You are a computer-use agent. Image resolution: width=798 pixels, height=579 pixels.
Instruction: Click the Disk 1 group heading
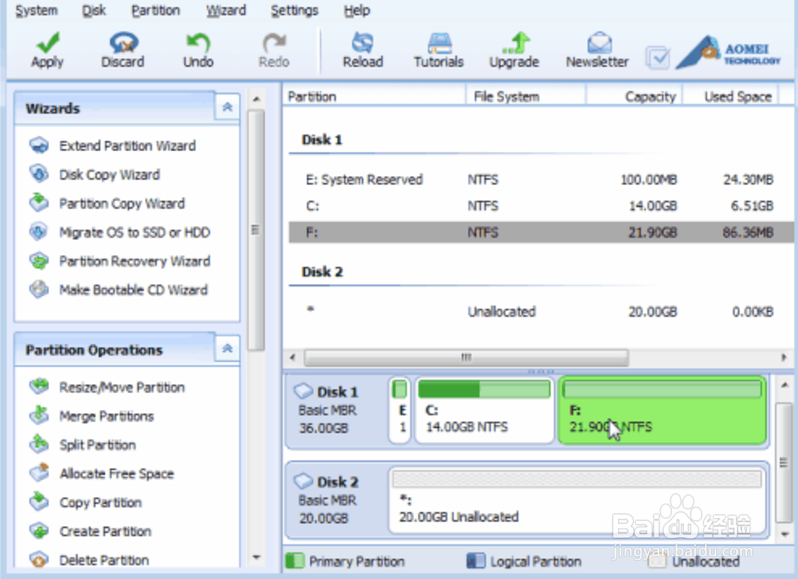(322, 139)
